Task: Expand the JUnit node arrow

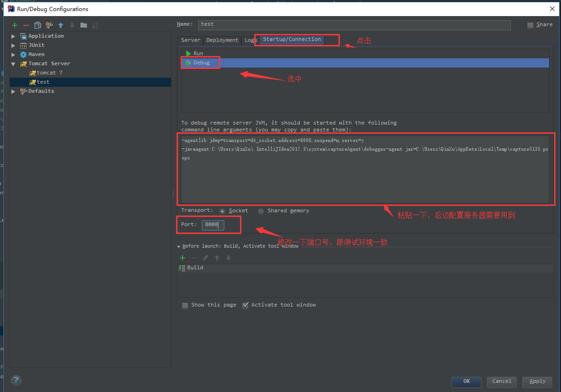Action: (13, 45)
